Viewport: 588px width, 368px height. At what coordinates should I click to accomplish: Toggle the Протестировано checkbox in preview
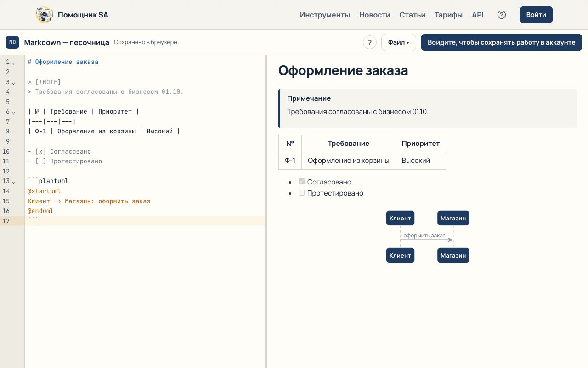click(302, 193)
